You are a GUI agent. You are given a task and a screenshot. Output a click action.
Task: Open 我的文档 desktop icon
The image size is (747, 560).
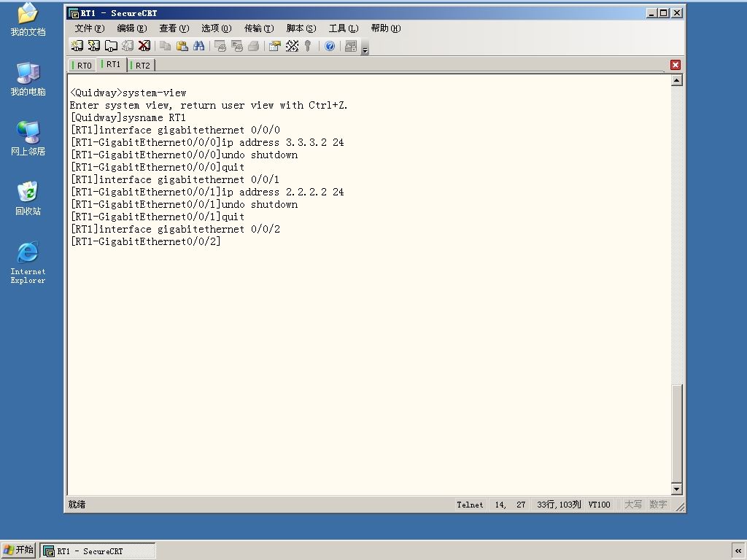(28, 20)
